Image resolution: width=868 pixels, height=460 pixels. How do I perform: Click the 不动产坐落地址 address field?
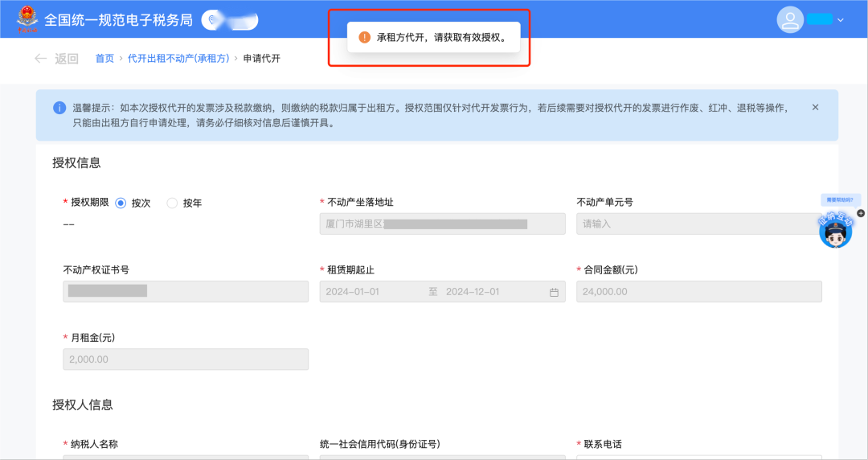[x=442, y=224]
